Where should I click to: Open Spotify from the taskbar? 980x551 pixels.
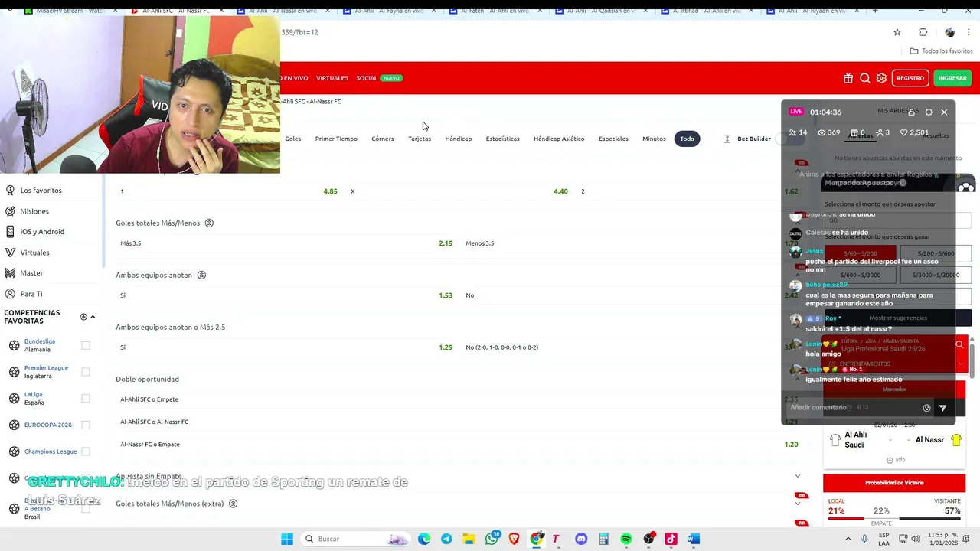[x=626, y=539]
